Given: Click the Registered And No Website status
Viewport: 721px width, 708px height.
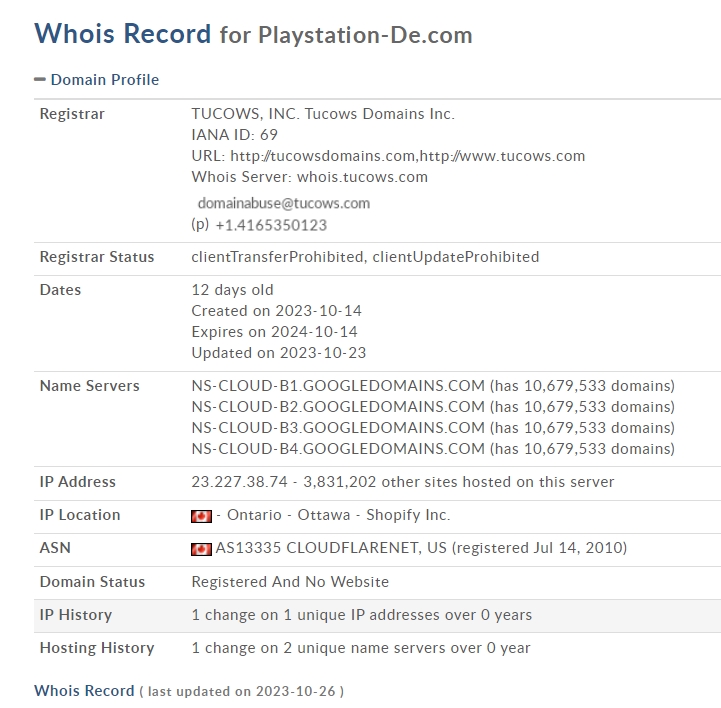Looking at the screenshot, I should point(290,582).
